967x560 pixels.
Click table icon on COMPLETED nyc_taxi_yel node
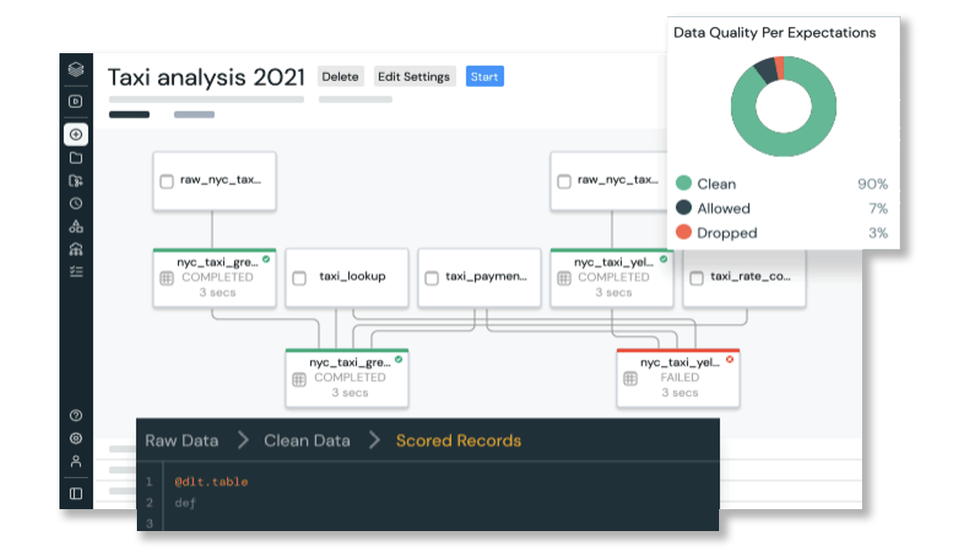coord(564,278)
